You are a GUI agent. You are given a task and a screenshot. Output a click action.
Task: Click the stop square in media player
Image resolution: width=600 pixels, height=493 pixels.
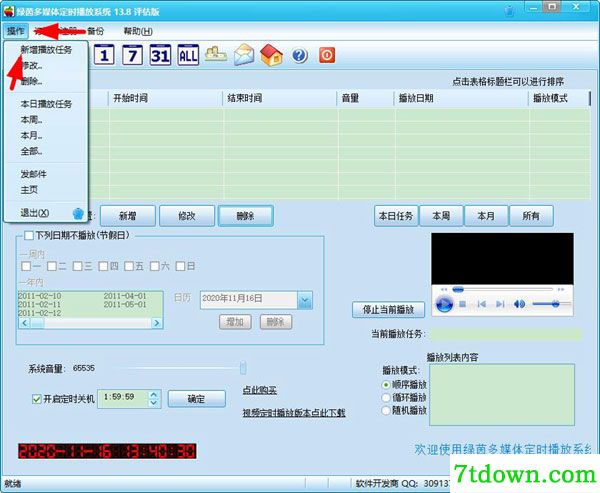[462, 304]
